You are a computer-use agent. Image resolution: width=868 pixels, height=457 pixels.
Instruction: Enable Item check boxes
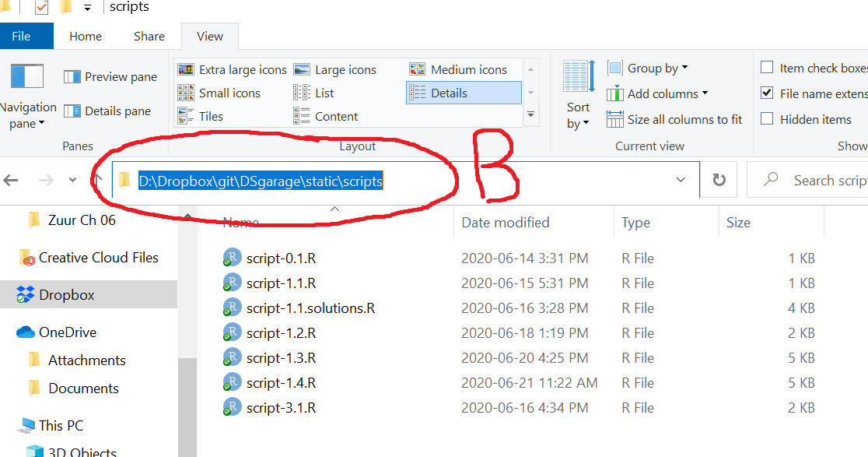click(x=767, y=68)
